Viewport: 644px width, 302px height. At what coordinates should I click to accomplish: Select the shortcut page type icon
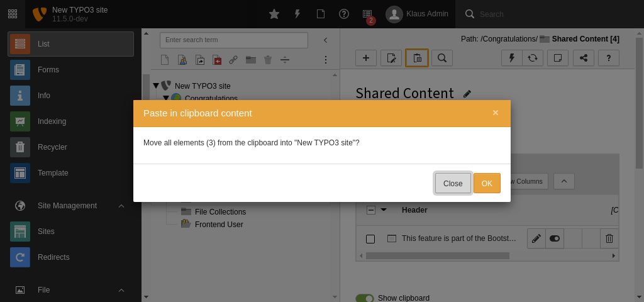[x=199, y=60]
